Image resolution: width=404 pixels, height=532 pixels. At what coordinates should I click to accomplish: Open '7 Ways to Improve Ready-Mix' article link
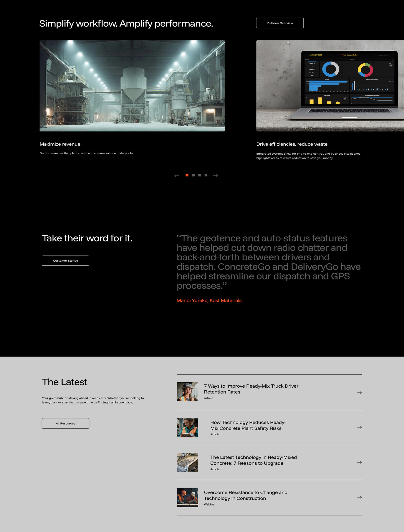click(x=251, y=389)
